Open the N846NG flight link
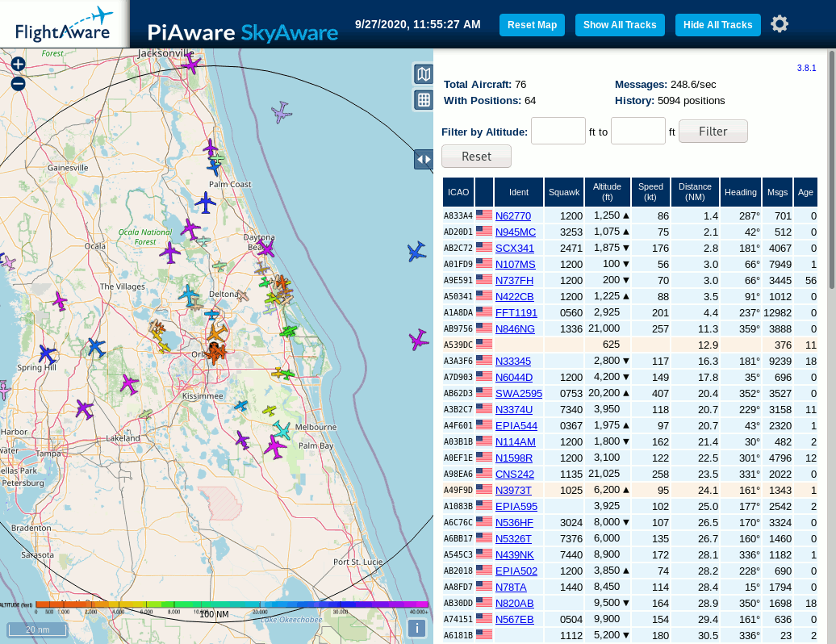Image resolution: width=836 pixels, height=644 pixels. click(x=515, y=329)
